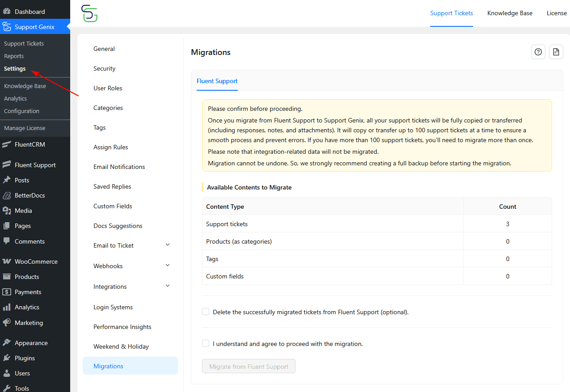Click the Support Genix logo in header
Viewport: 570px width, 392px height.
pos(89,13)
